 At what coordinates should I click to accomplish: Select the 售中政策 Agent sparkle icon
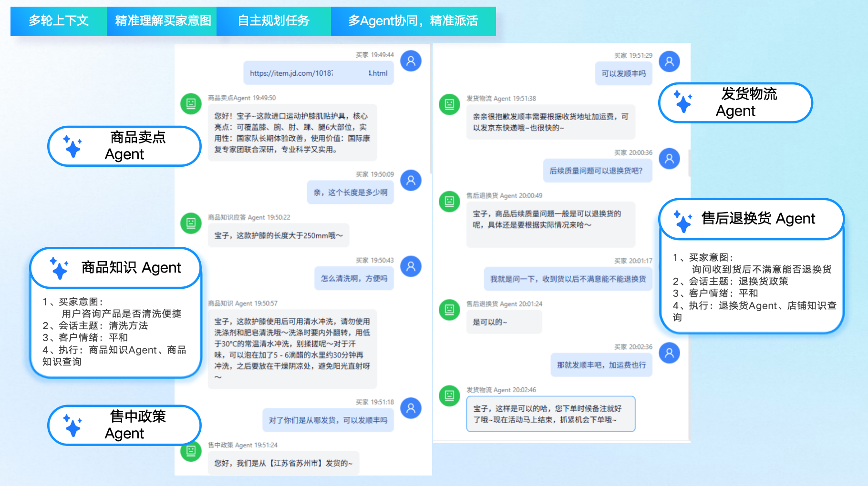click(72, 425)
